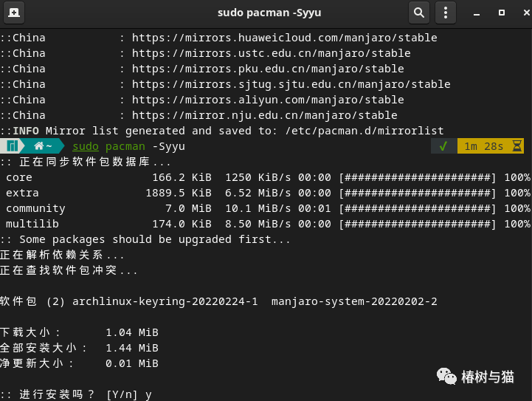Click the extra progress bar
The width and height of the screenshot is (532, 401).
418,193
